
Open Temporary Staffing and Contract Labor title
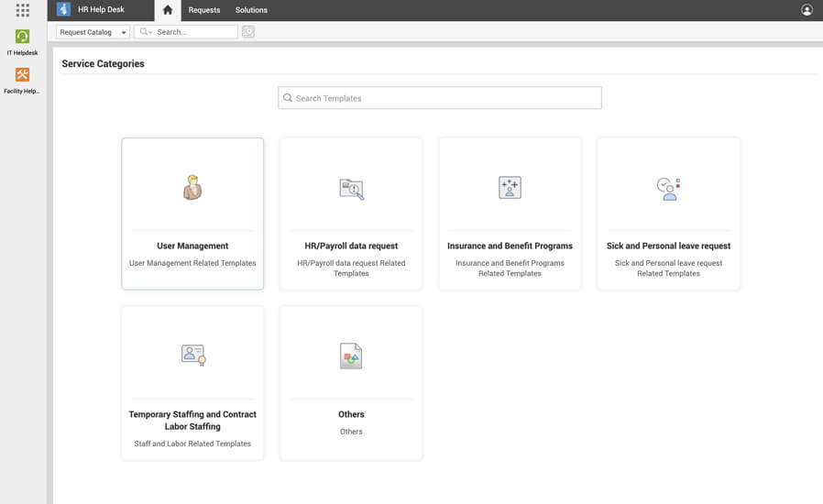click(192, 420)
